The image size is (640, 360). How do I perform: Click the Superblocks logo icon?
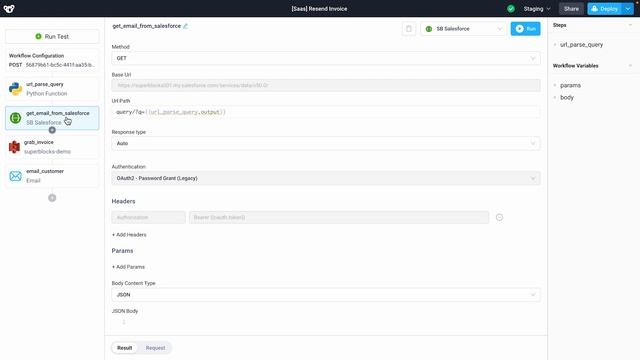9,9
